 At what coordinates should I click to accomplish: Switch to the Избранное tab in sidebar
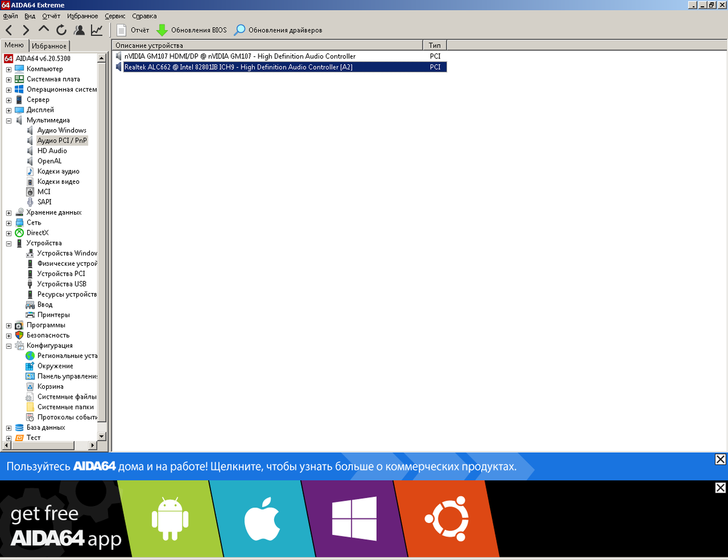[49, 46]
